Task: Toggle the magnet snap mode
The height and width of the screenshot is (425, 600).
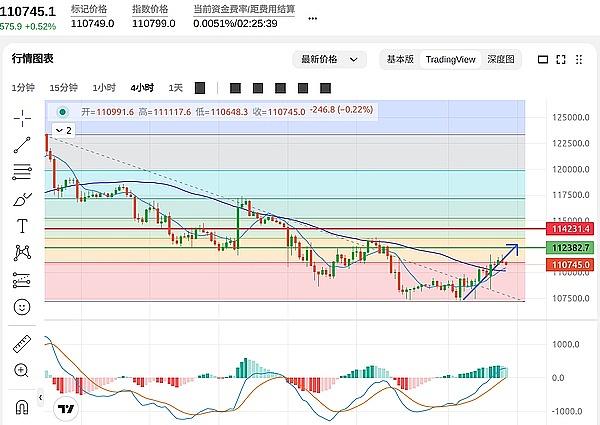Action: [22, 405]
